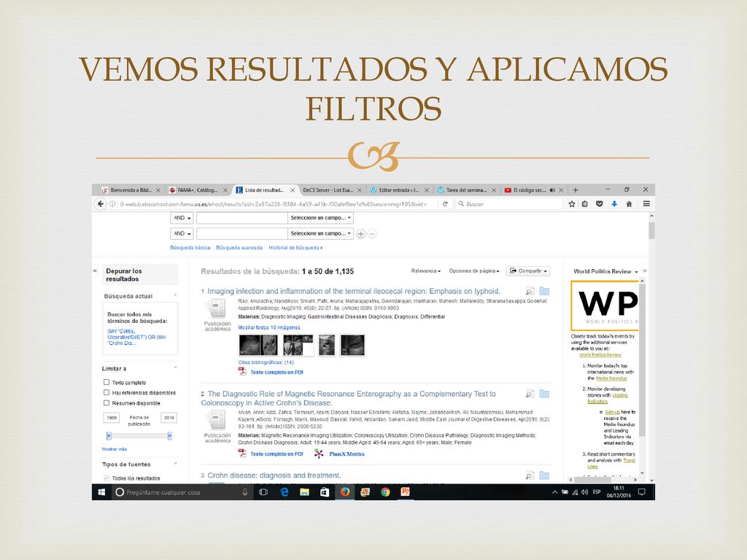The image size is (747, 560).
Task: Click the start year 1969 field
Action: click(x=112, y=418)
